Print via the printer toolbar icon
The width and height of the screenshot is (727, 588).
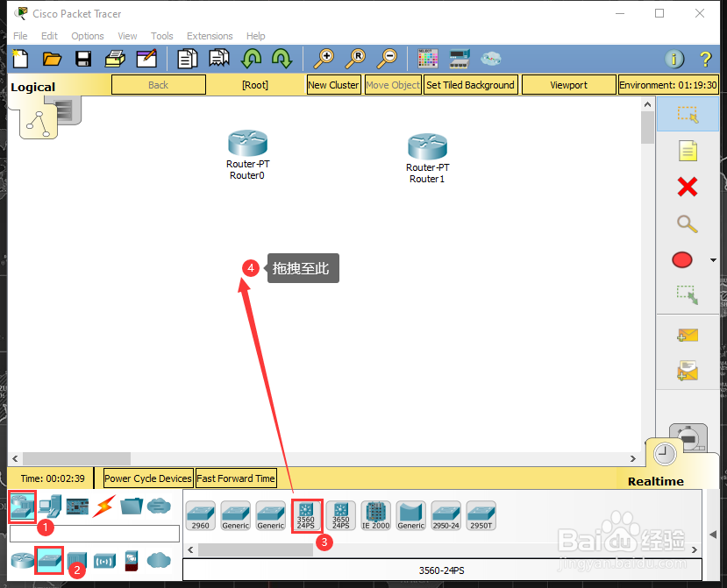tap(115, 59)
